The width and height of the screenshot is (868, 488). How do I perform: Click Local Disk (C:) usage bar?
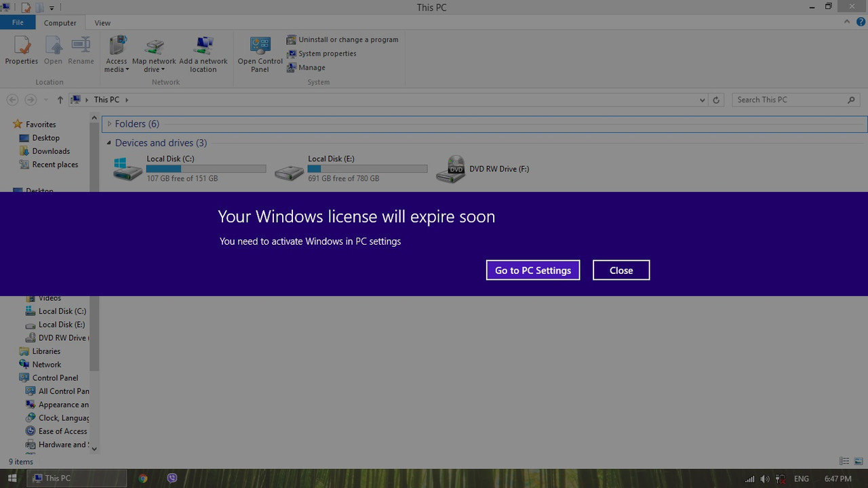coord(206,169)
